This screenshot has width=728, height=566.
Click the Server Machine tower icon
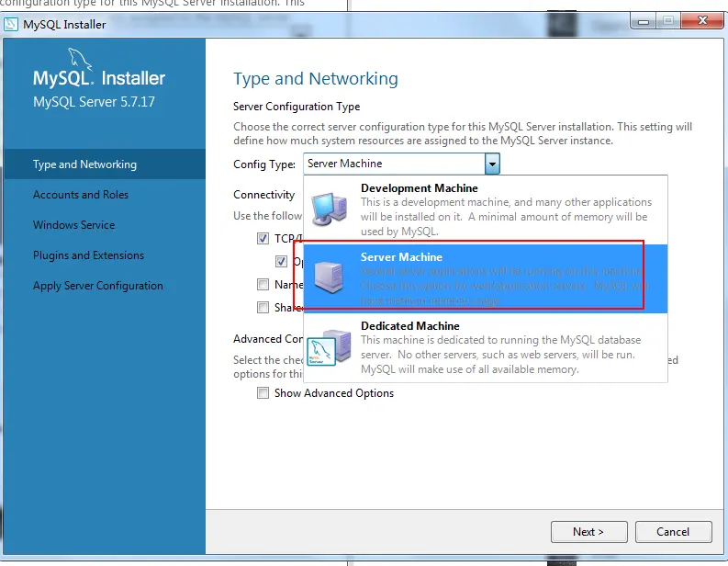(x=330, y=277)
